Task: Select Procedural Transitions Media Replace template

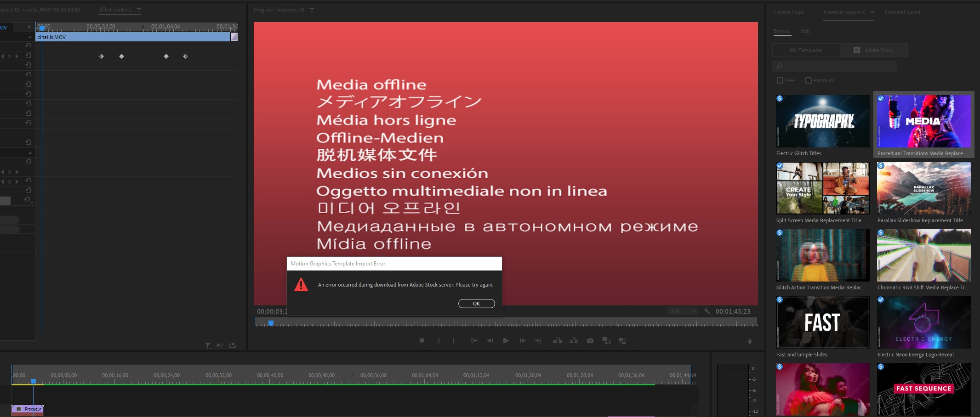Action: [924, 121]
